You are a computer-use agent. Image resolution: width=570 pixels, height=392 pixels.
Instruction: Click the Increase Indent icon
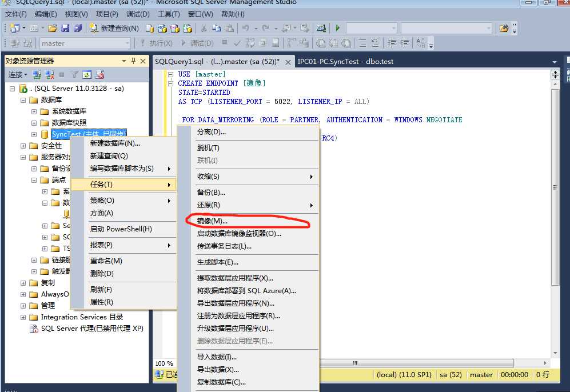[x=405, y=43]
